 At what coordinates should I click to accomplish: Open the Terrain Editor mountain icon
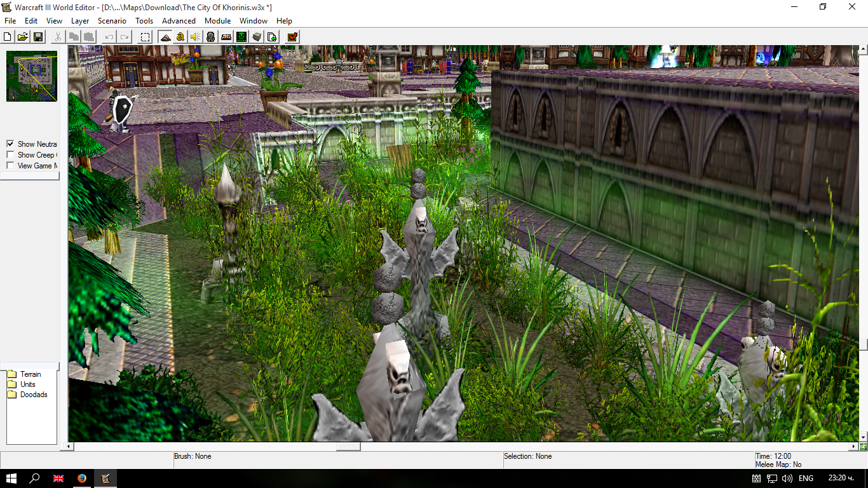165,37
